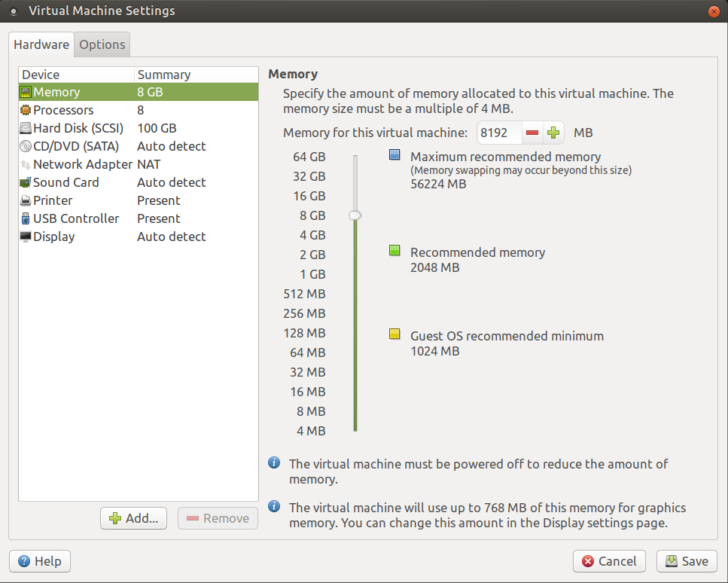This screenshot has height=583, width=728.
Task: Click the 1024 MB guest minimum value
Action: click(x=435, y=351)
